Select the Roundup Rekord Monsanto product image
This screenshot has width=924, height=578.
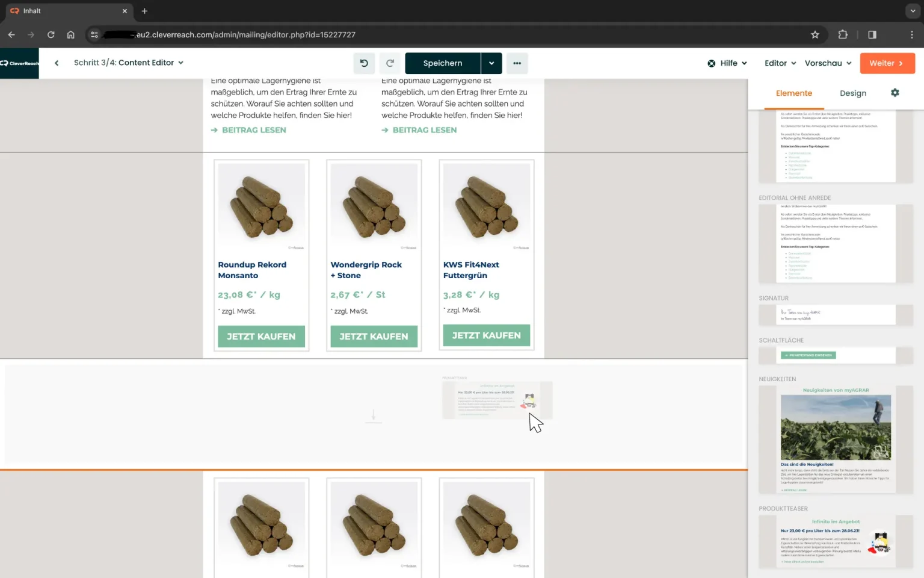coord(261,207)
